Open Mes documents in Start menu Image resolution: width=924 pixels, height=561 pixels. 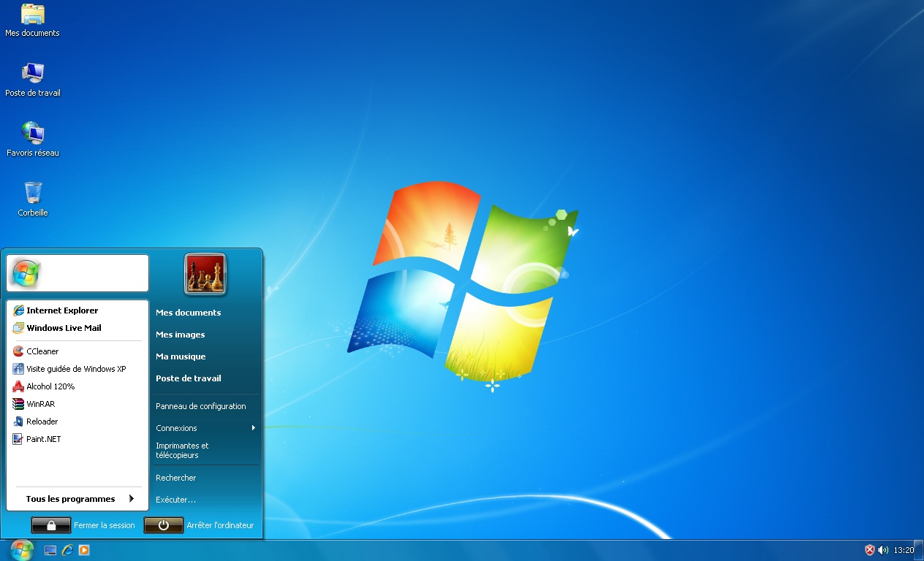pyautogui.click(x=188, y=313)
